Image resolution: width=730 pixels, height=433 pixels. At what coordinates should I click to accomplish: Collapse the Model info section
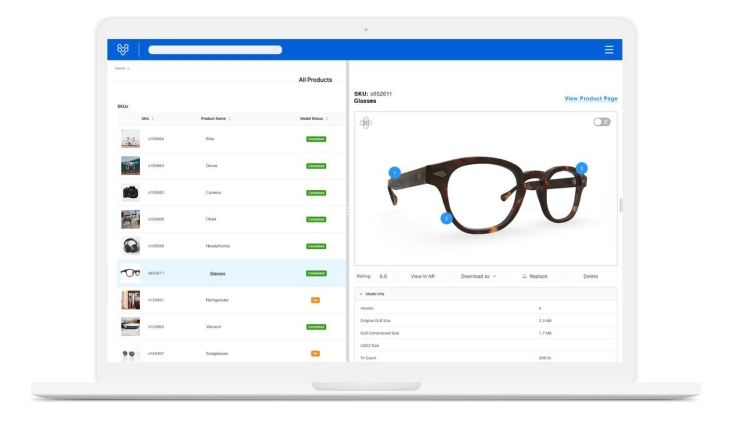click(x=361, y=294)
